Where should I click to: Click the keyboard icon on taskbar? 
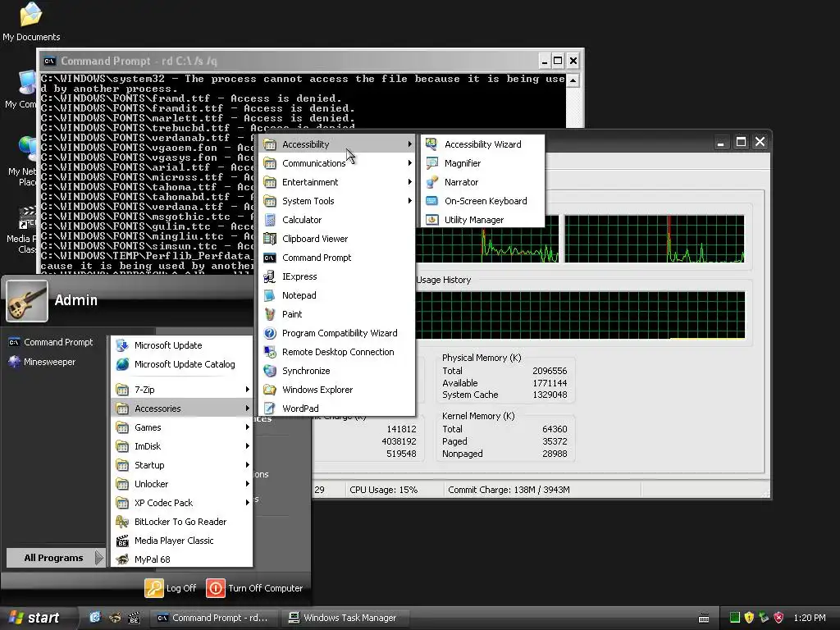pos(704,619)
